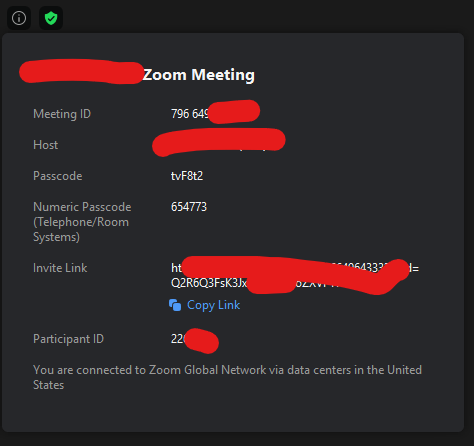Open the green encryption shield icon
The image size is (474, 446).
point(51,18)
